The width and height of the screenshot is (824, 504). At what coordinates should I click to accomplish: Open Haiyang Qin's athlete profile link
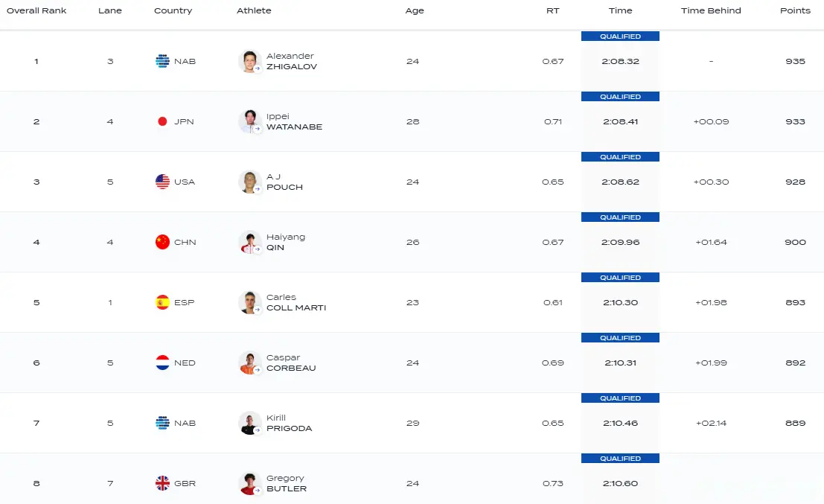pyautogui.click(x=286, y=242)
